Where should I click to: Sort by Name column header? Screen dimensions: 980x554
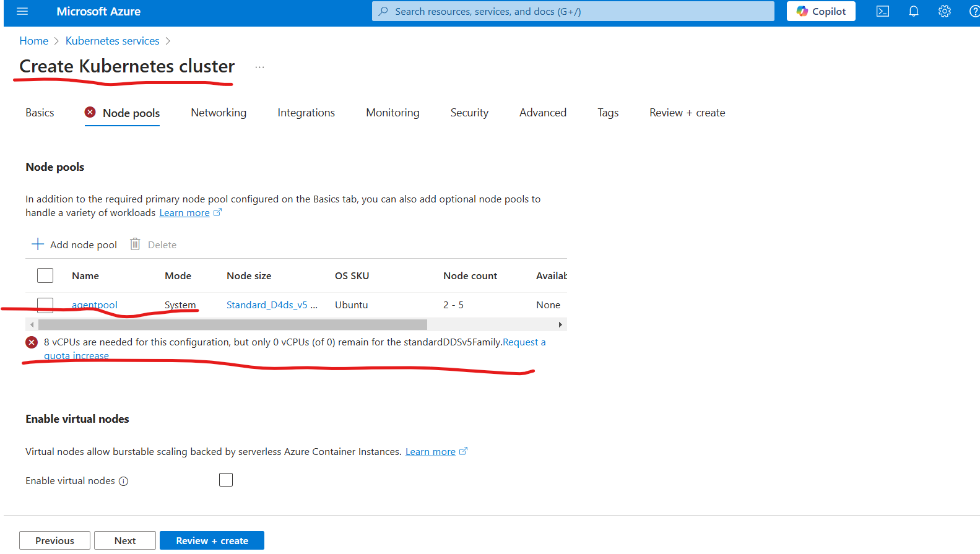pos(85,276)
